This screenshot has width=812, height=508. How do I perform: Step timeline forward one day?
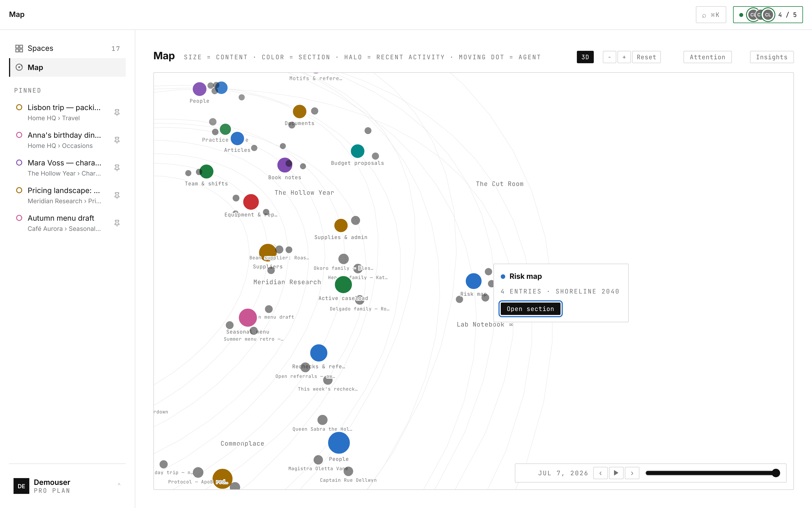632,473
